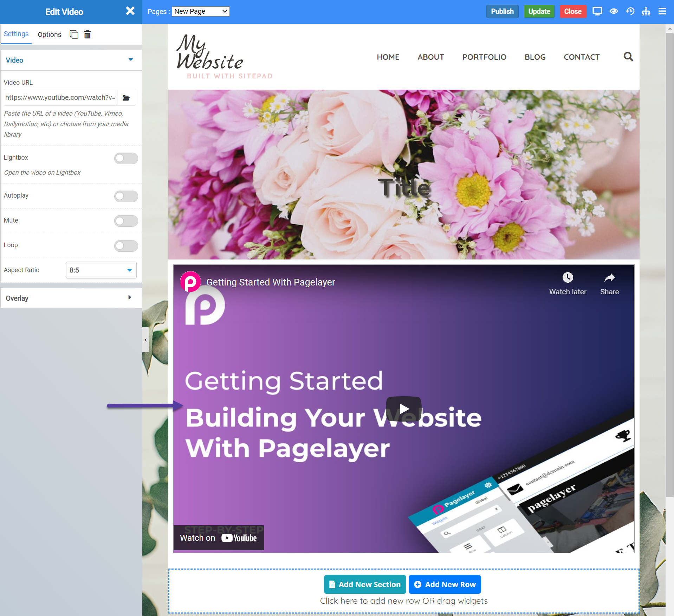Open media library folder icon

pos(126,98)
